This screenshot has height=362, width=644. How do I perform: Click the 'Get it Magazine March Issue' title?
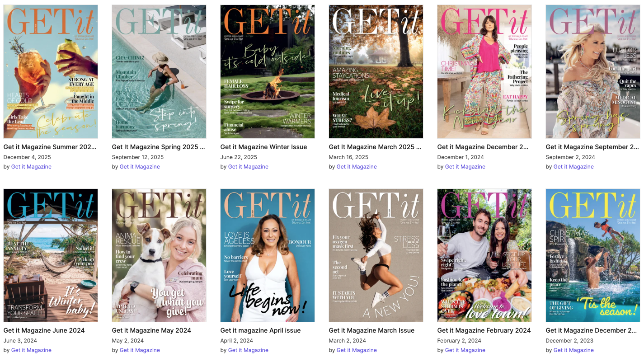tap(372, 330)
